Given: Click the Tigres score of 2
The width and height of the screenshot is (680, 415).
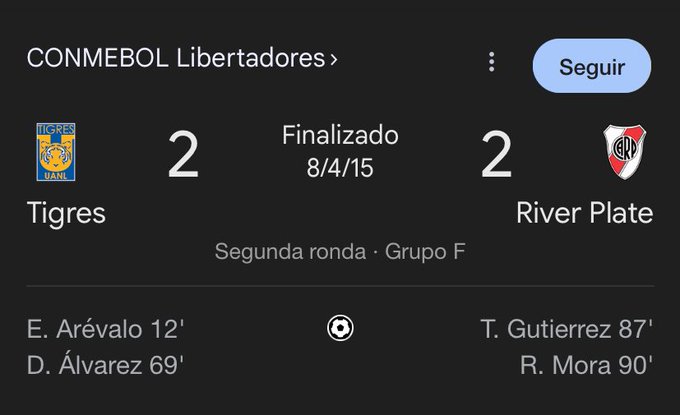Looking at the screenshot, I should 183,154.
